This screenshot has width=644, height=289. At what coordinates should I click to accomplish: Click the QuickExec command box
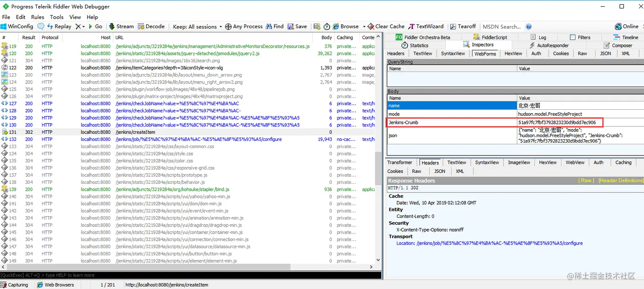click(x=190, y=275)
